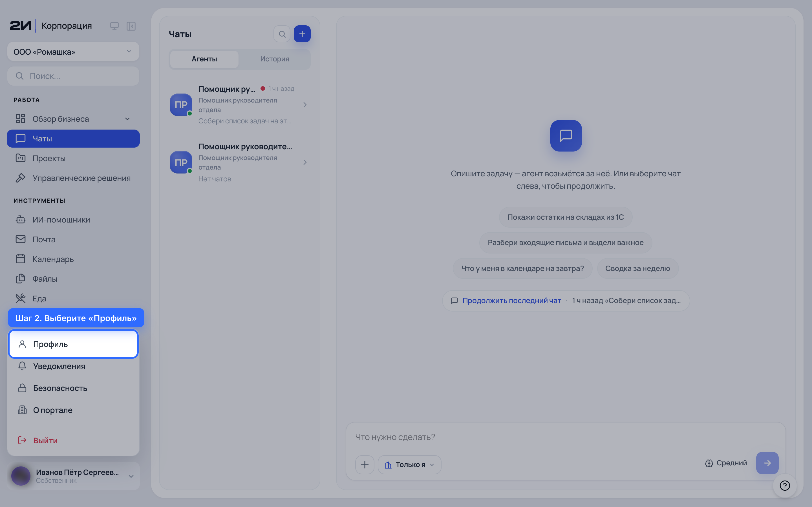Open ООО «Ромашка» company dropdown
812x507 pixels.
coord(73,52)
